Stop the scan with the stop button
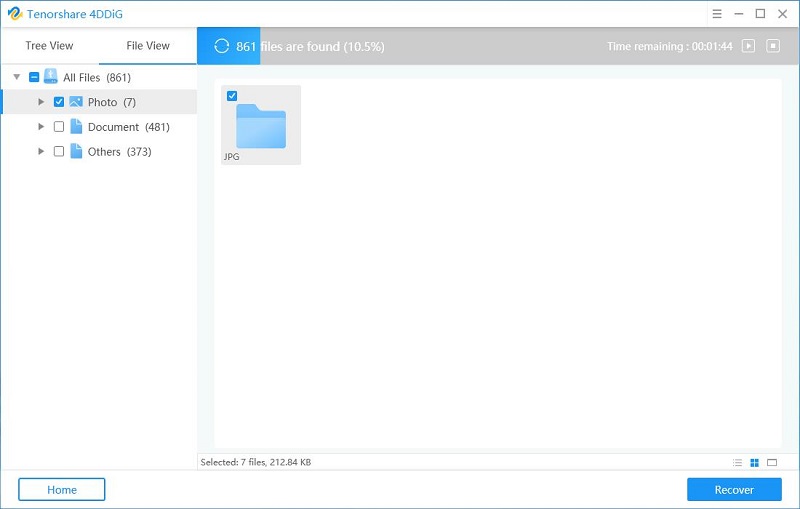 click(x=773, y=46)
